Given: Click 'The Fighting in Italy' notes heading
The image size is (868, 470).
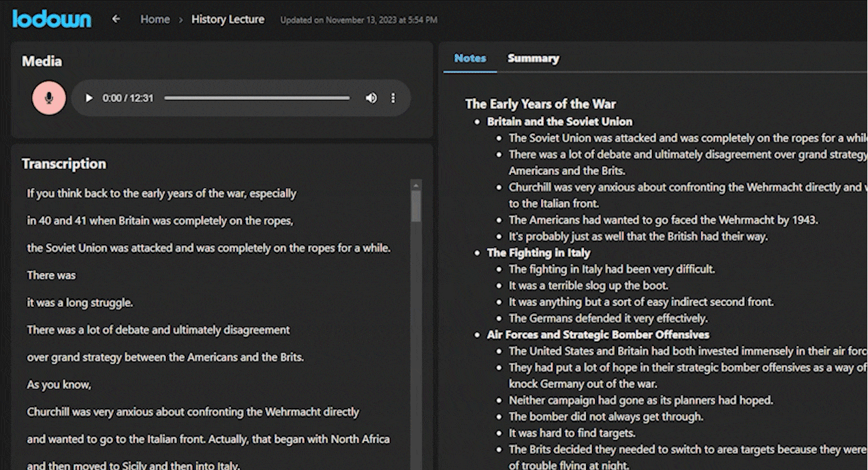Looking at the screenshot, I should click(x=538, y=253).
